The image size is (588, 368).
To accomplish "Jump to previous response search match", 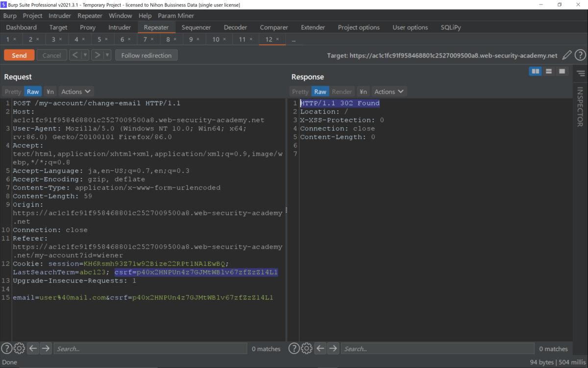I will coord(320,348).
